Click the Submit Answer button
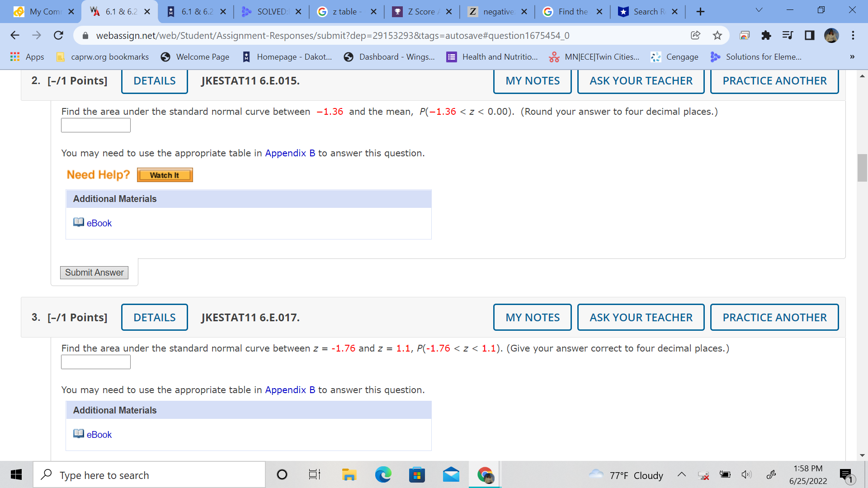868x488 pixels. pos(94,272)
